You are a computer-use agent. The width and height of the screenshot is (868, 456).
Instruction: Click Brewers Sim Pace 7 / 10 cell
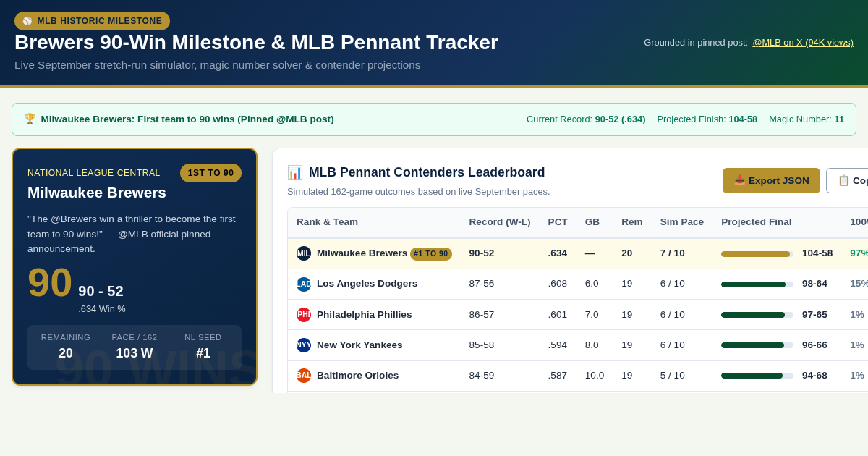(x=673, y=253)
